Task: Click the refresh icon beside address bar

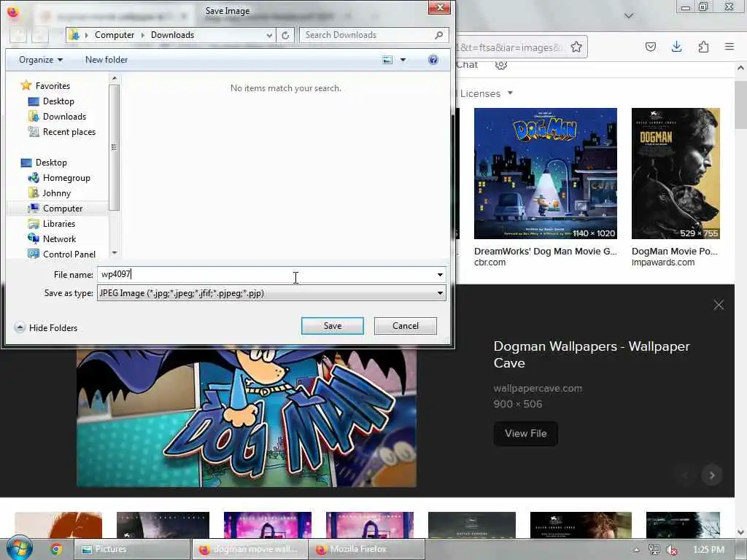Action: (285, 35)
